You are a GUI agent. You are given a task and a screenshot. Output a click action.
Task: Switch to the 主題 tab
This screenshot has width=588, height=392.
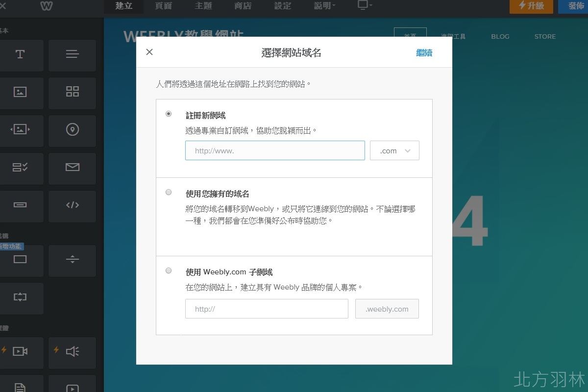[203, 6]
